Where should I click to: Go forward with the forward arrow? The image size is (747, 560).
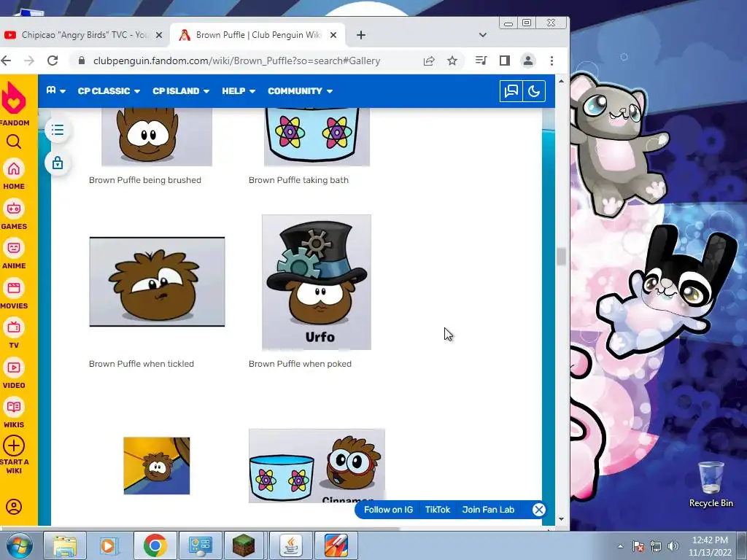[29, 61]
